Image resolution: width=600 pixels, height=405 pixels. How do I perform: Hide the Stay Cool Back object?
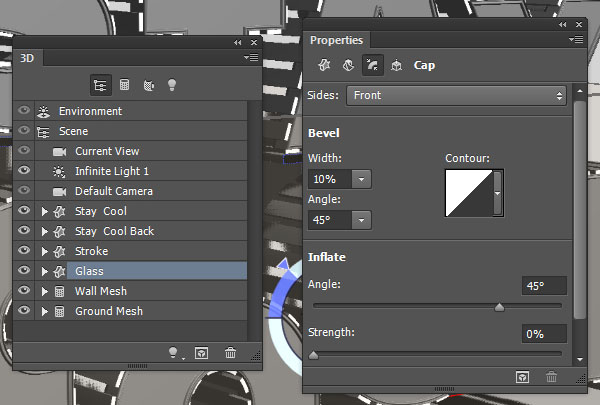click(24, 230)
